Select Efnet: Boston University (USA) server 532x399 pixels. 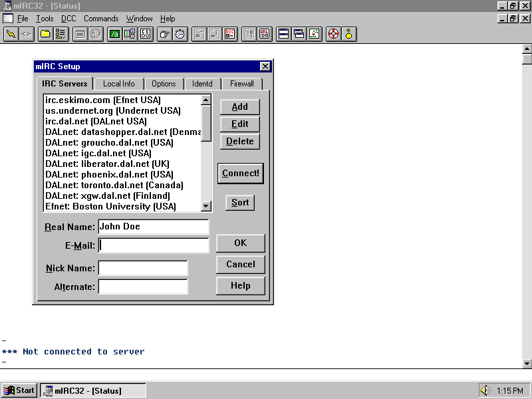point(122,206)
